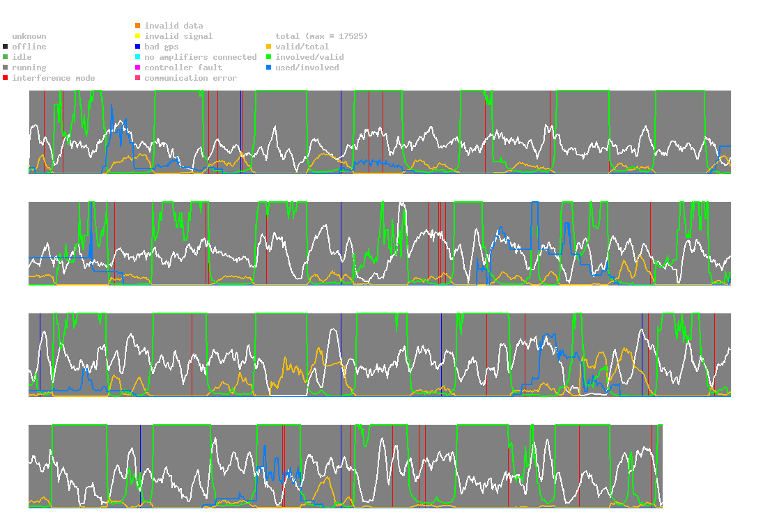Click the 'communication error' legend text
The height and width of the screenshot is (532, 763).
click(191, 78)
